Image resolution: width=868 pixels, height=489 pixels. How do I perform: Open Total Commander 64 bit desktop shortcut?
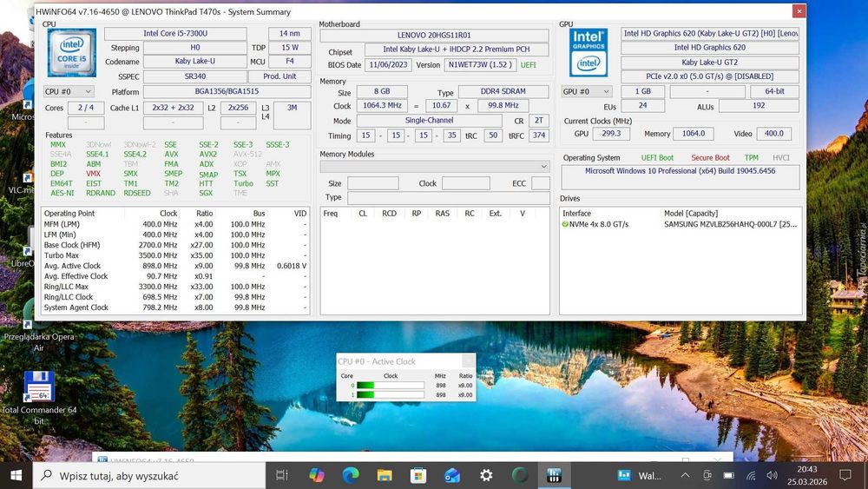(39, 398)
